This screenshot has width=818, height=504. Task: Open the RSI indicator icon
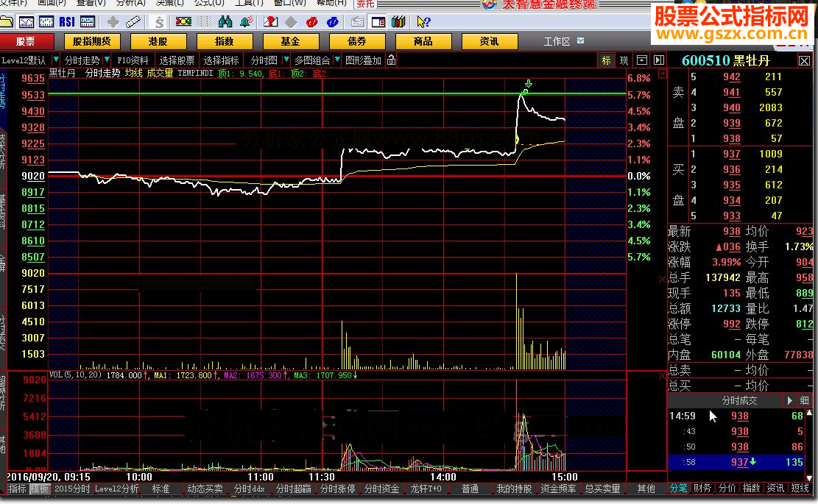pos(67,22)
